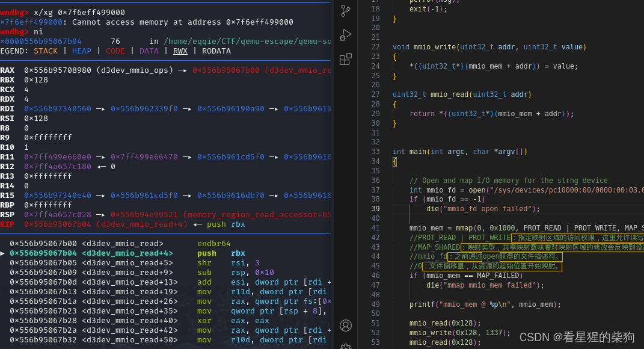Image resolution: width=644 pixels, height=349 pixels.
Task: Click the 'return *((uint32_t*)' code line
Action: (x=492, y=114)
